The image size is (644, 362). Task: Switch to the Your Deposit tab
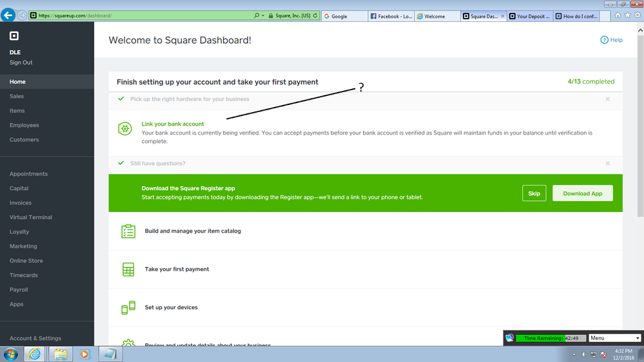pyautogui.click(x=531, y=16)
